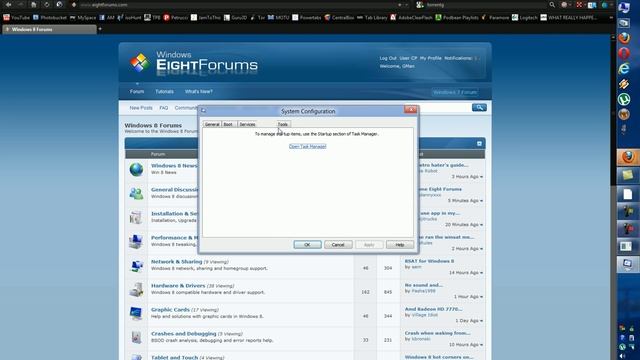
Task: Open the Network & Sharing forum link
Action: click(x=176, y=262)
